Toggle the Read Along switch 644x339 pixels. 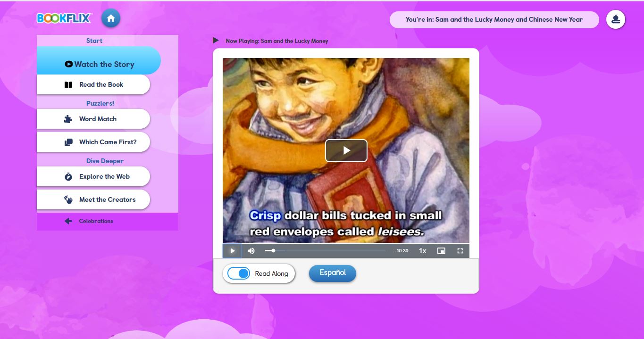pos(239,273)
